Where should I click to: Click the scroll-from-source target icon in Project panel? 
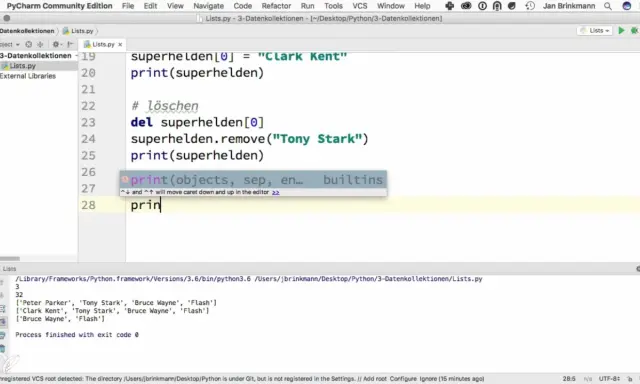coord(29,44)
